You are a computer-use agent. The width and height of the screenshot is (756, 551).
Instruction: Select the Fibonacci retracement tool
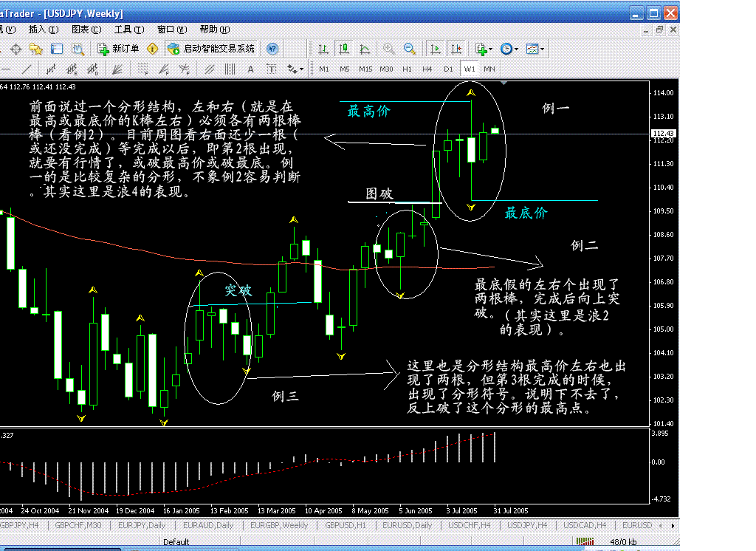tap(142, 69)
